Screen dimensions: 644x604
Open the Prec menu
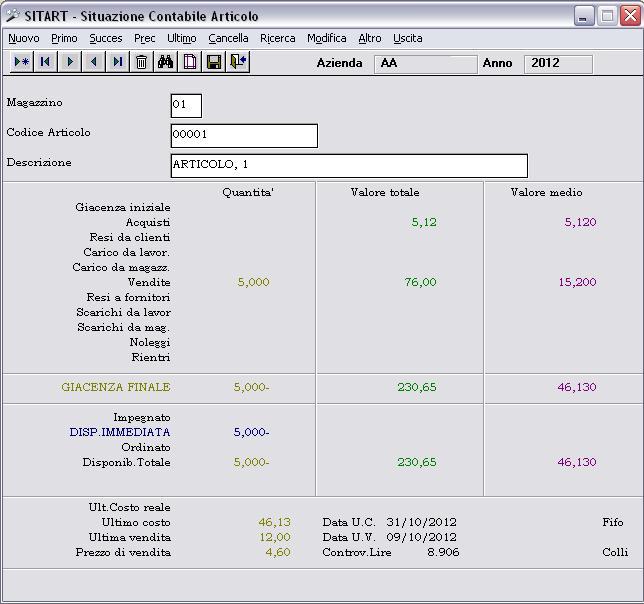[x=145, y=38]
